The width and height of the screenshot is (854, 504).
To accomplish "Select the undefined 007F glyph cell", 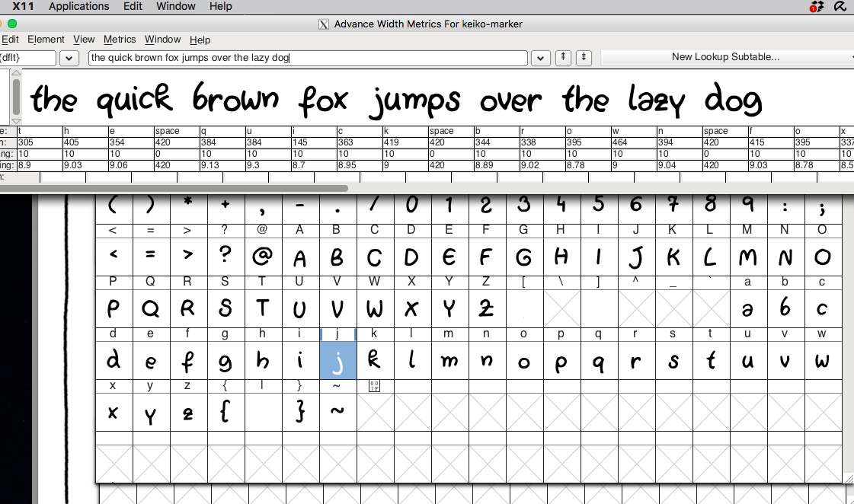I will [x=375, y=411].
